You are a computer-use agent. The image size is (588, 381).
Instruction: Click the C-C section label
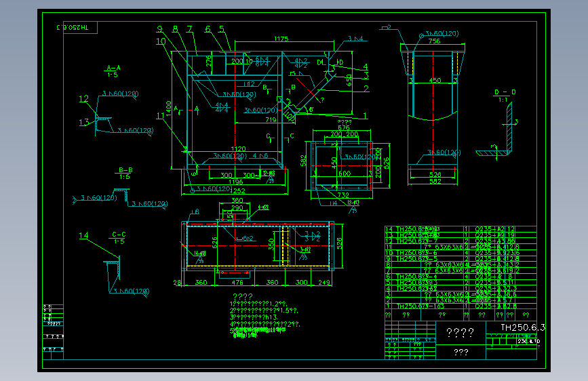pos(119,235)
